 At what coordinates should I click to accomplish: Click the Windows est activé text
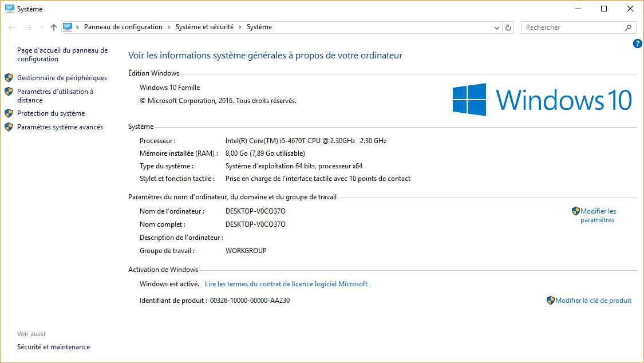point(169,284)
